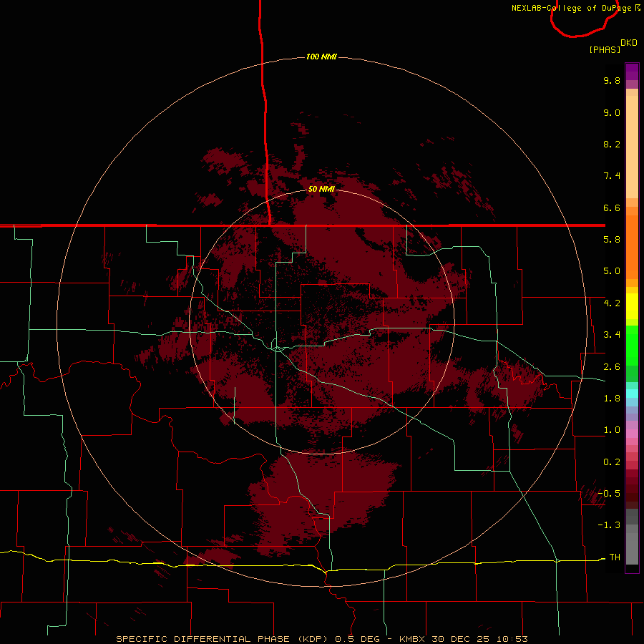Click the 9.0 scale value
The image size is (644, 644).
(x=612, y=112)
